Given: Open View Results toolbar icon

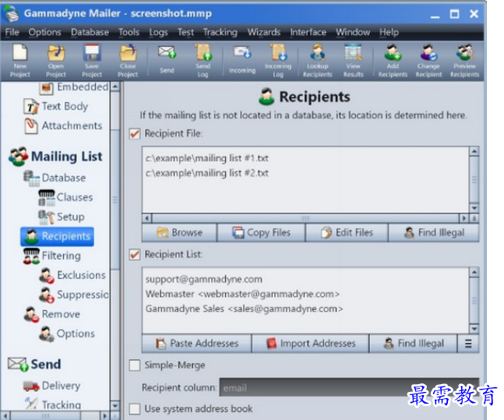Looking at the screenshot, I should tap(353, 61).
